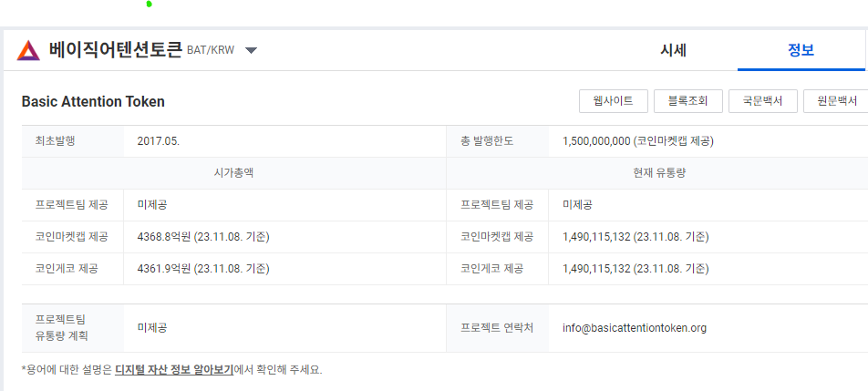Select the info@basicattentiontoken.org contact email
The height and width of the screenshot is (391, 868).
pos(635,328)
